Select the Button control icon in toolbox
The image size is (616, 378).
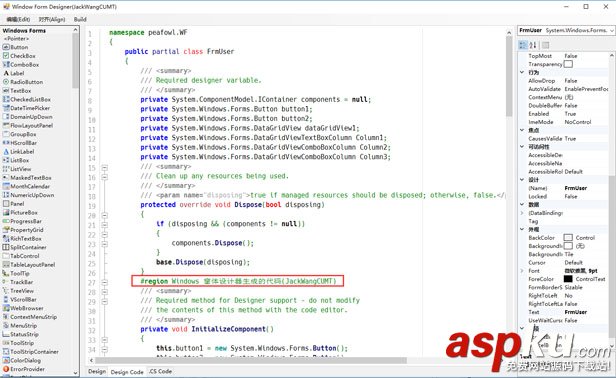tap(6, 47)
